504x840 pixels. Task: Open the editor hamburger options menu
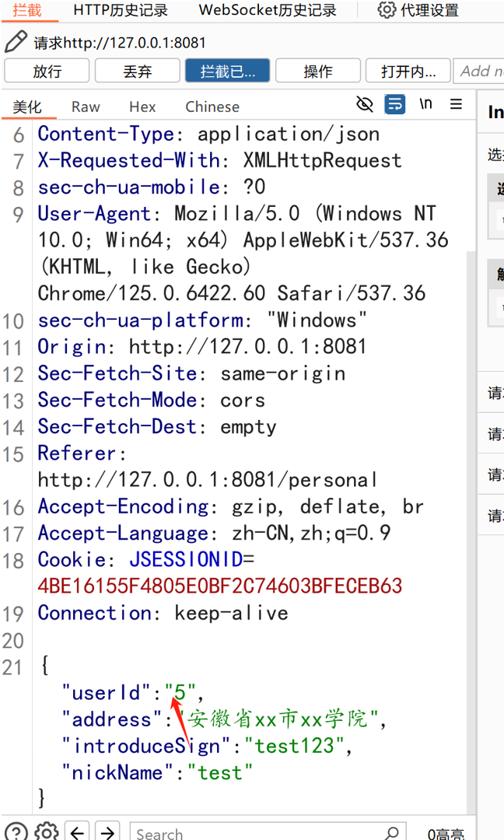pos(457,104)
